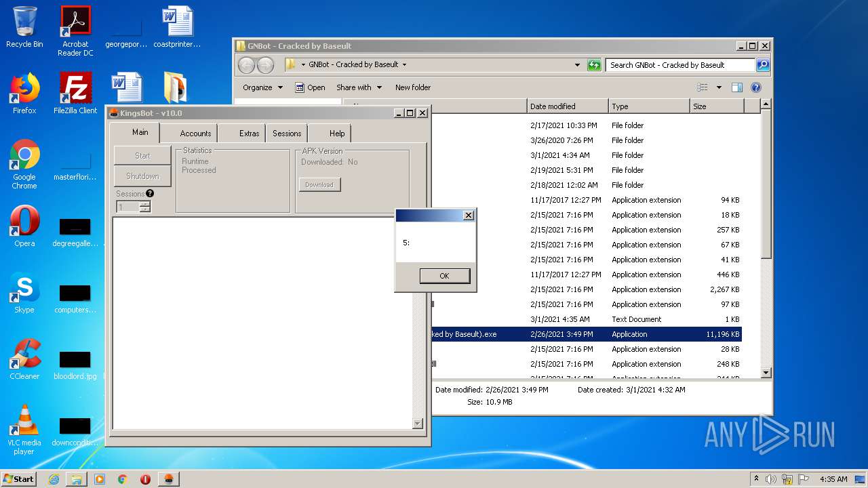Viewport: 868px width, 488px height.
Task: Open the georgepor desktop file
Action: 126,33
